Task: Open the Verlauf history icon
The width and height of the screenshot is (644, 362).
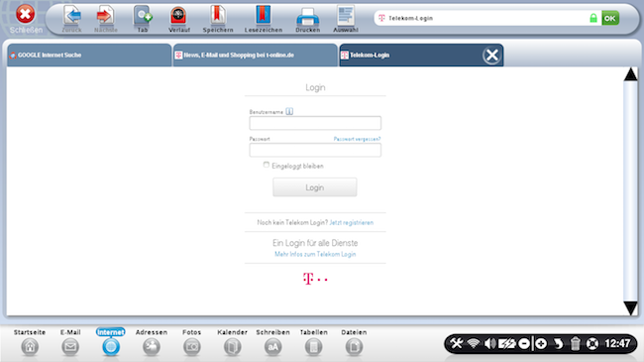Action: [x=178, y=16]
